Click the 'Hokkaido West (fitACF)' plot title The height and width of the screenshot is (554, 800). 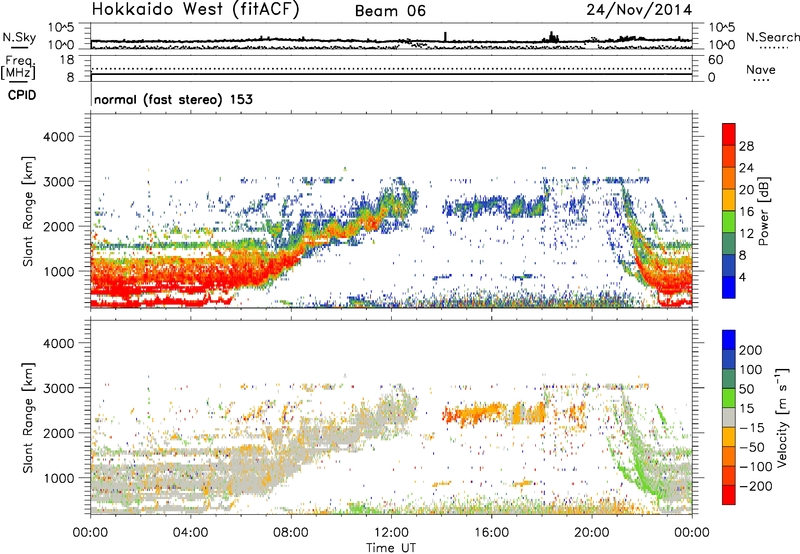click(195, 9)
